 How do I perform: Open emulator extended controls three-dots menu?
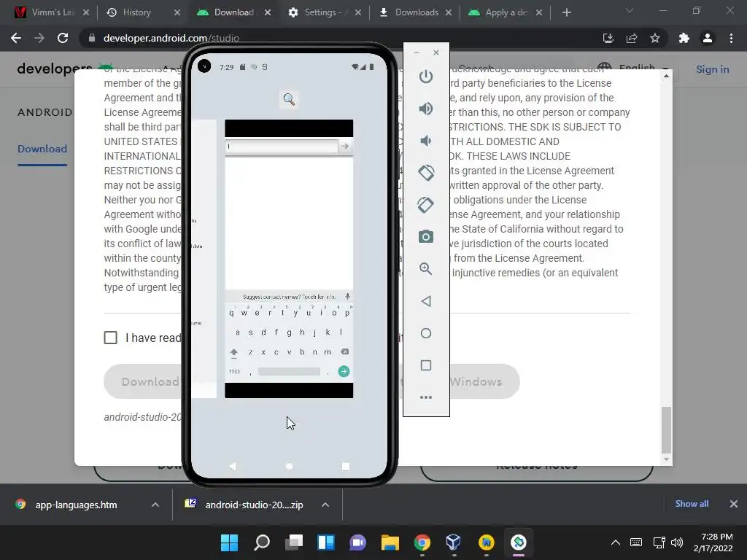pyautogui.click(x=426, y=397)
